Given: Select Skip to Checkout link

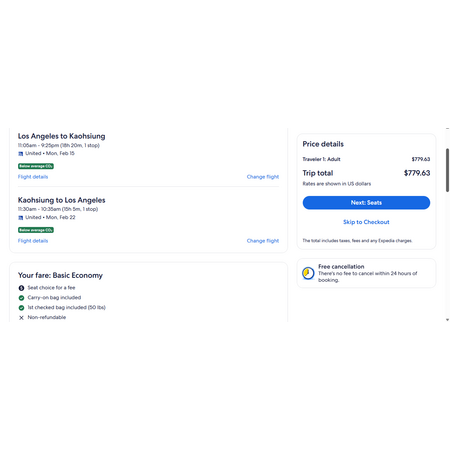Looking at the screenshot, I should [366, 222].
